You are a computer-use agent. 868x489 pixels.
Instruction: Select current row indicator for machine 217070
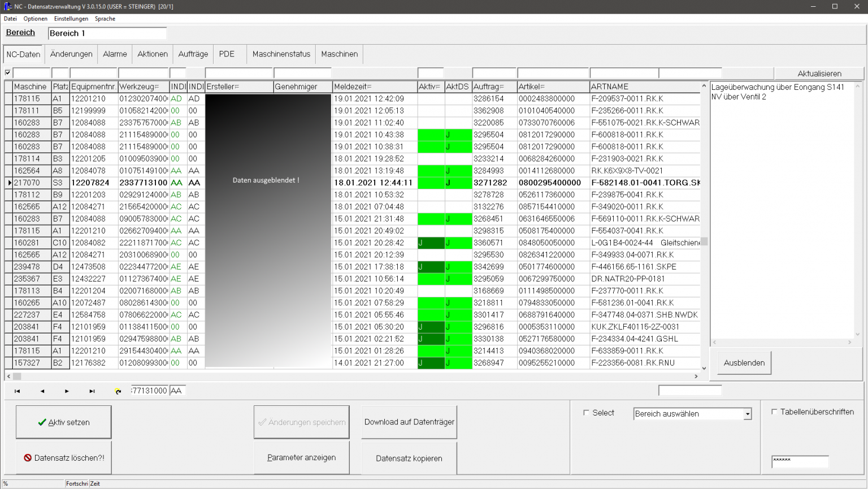[x=9, y=183]
